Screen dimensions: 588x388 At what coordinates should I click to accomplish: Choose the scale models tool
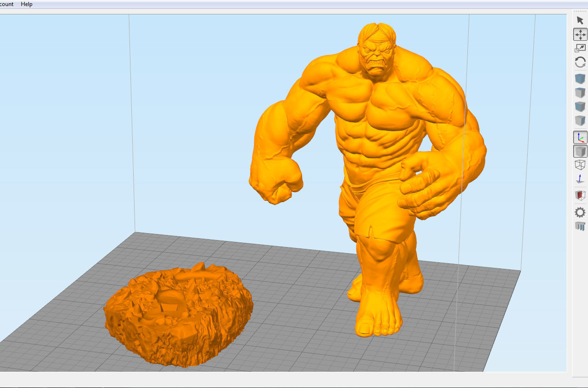tap(580, 48)
